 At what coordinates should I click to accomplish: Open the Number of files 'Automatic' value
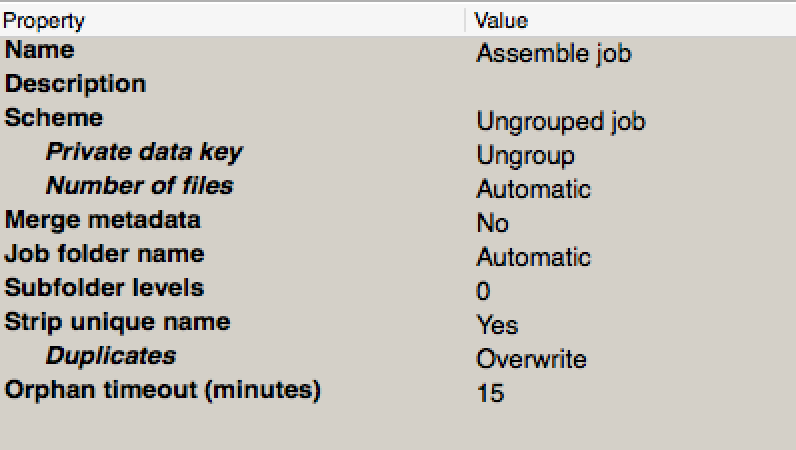click(533, 190)
